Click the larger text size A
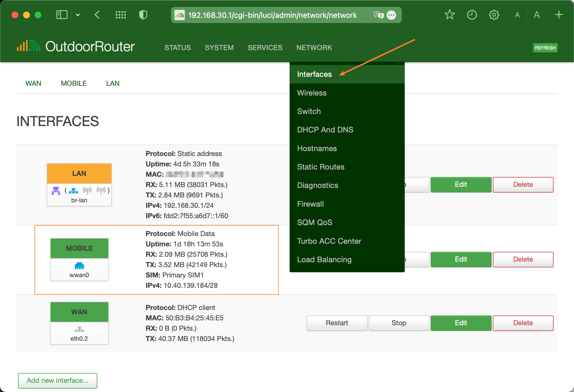 tap(537, 15)
